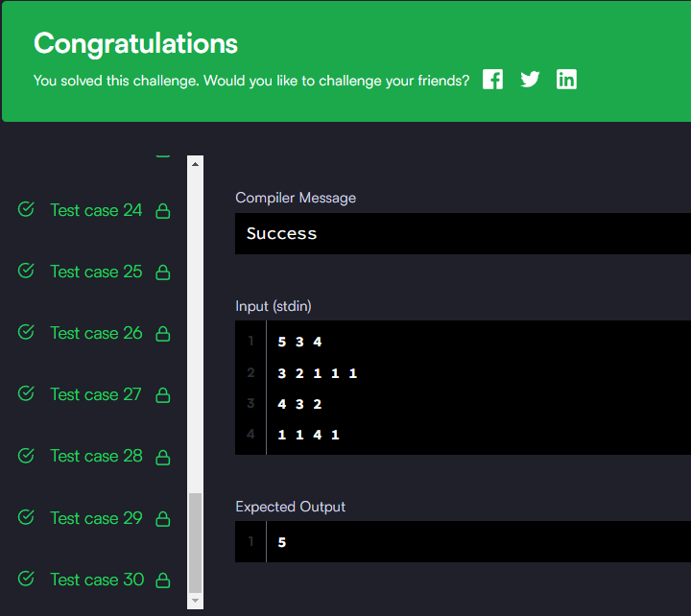Click the lock icon beside Test case 27
Image resolution: width=691 pixels, height=616 pixels.
(163, 395)
